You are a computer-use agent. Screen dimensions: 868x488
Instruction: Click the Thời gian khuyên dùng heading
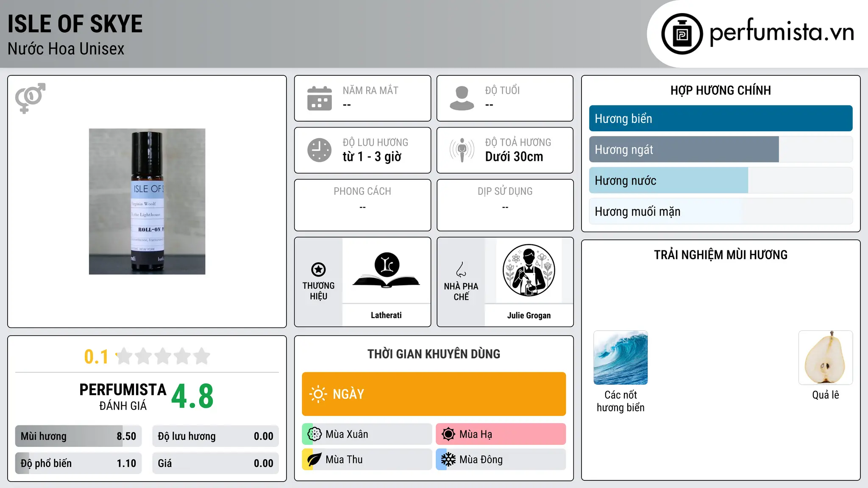tap(434, 354)
